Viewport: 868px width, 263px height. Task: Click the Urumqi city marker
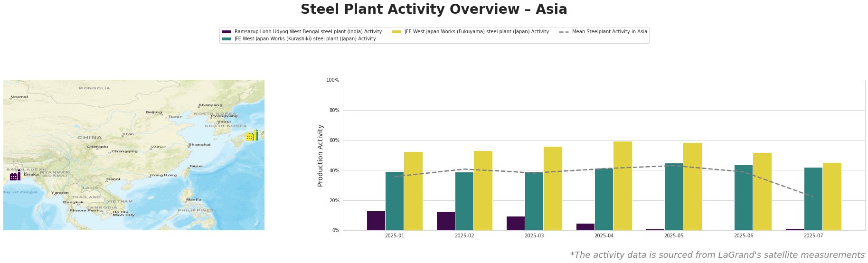click(10, 99)
